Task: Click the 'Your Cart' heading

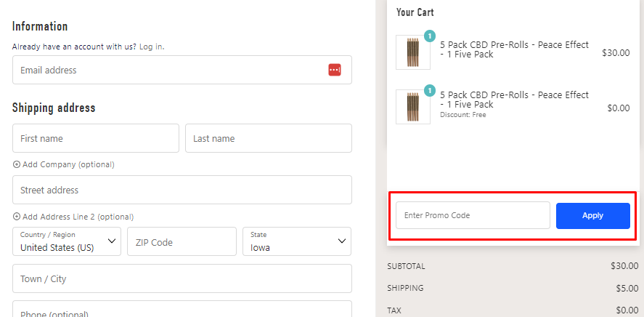Action: tap(415, 12)
